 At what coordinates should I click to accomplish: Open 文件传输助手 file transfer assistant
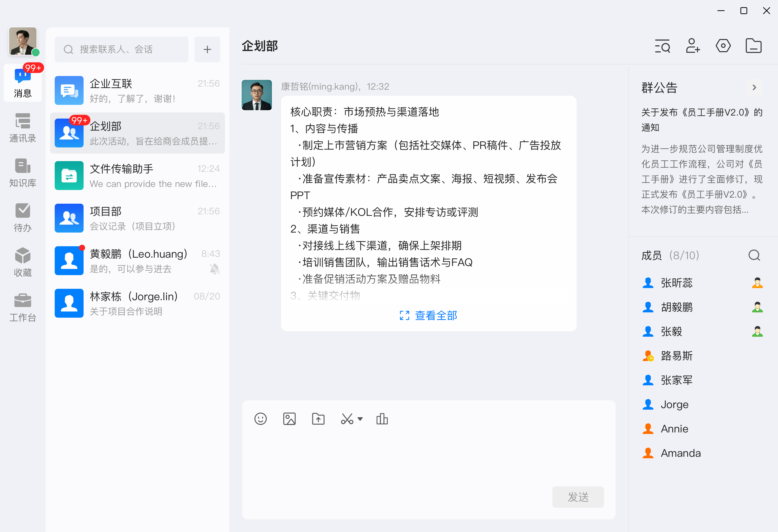[137, 176]
